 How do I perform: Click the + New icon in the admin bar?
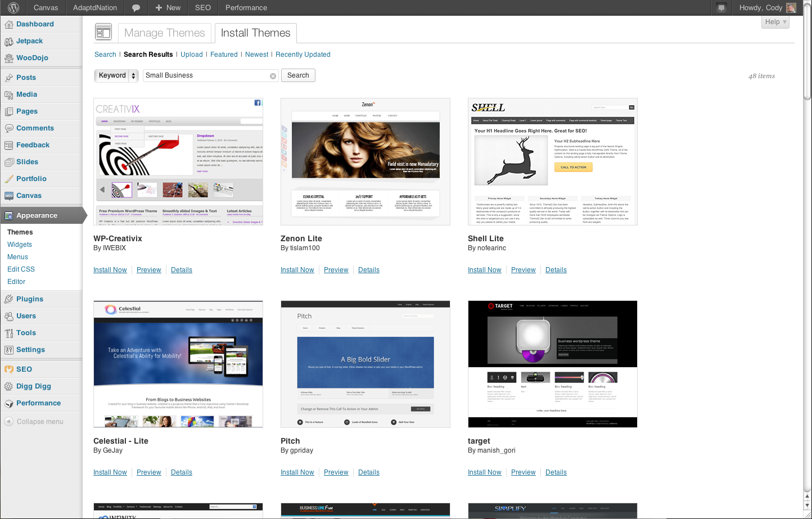[x=159, y=7]
